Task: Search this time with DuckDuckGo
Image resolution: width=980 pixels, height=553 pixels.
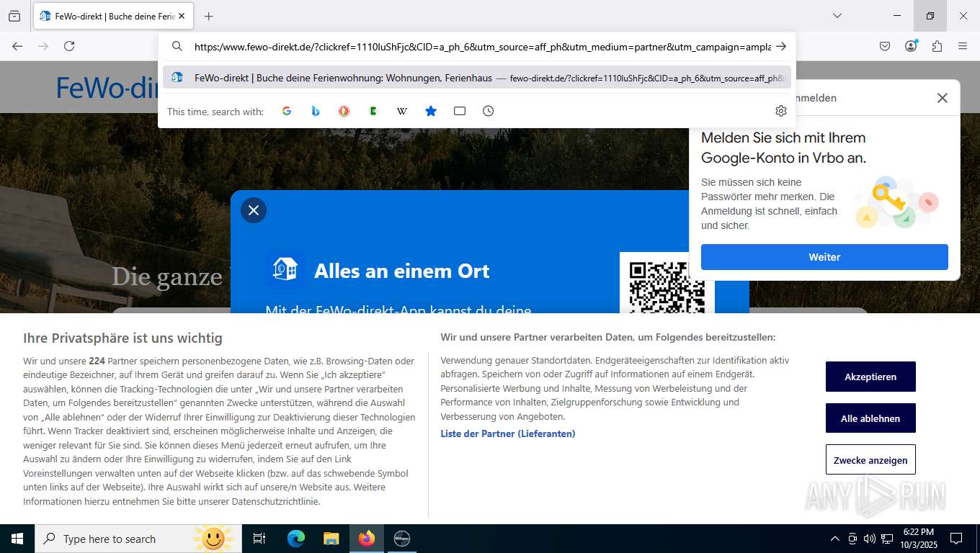Action: (344, 111)
